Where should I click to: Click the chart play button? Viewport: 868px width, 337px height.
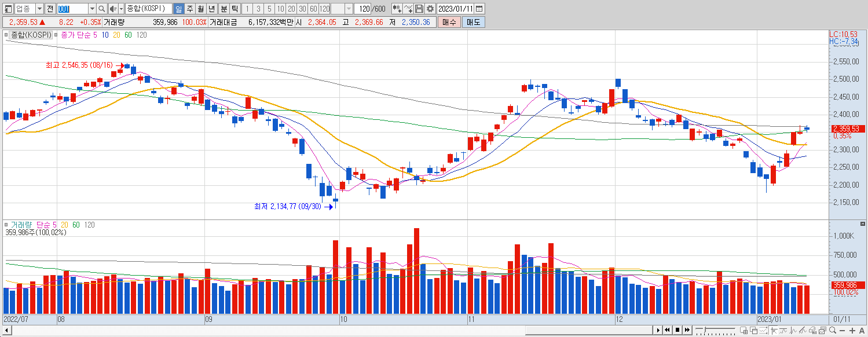(x=658, y=330)
